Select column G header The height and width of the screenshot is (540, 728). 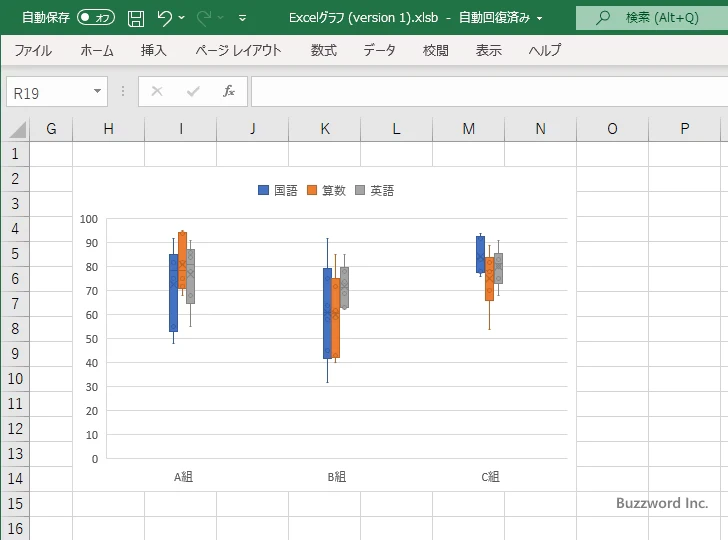[x=51, y=129]
